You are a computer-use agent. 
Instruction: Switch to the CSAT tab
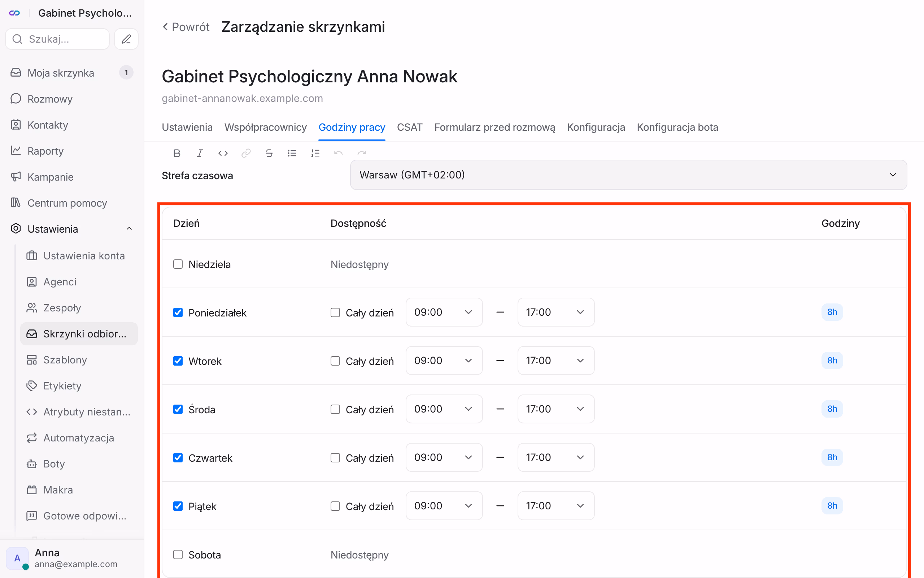point(410,127)
